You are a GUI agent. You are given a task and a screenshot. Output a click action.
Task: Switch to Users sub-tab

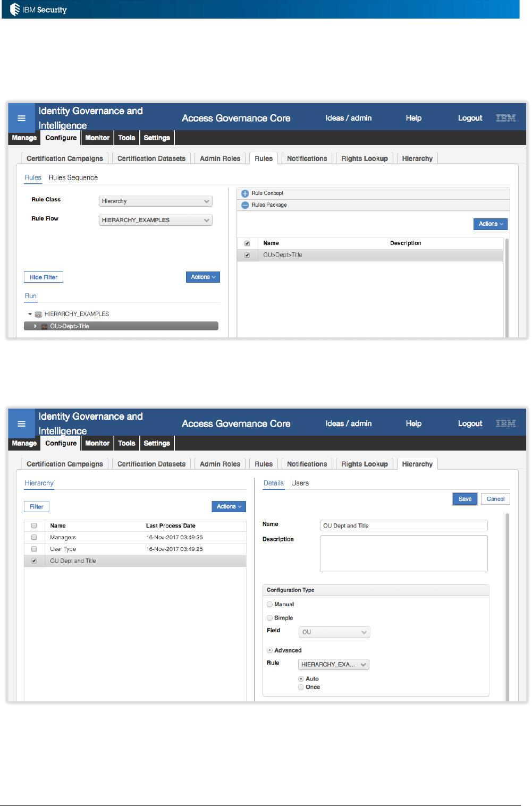pos(300,483)
